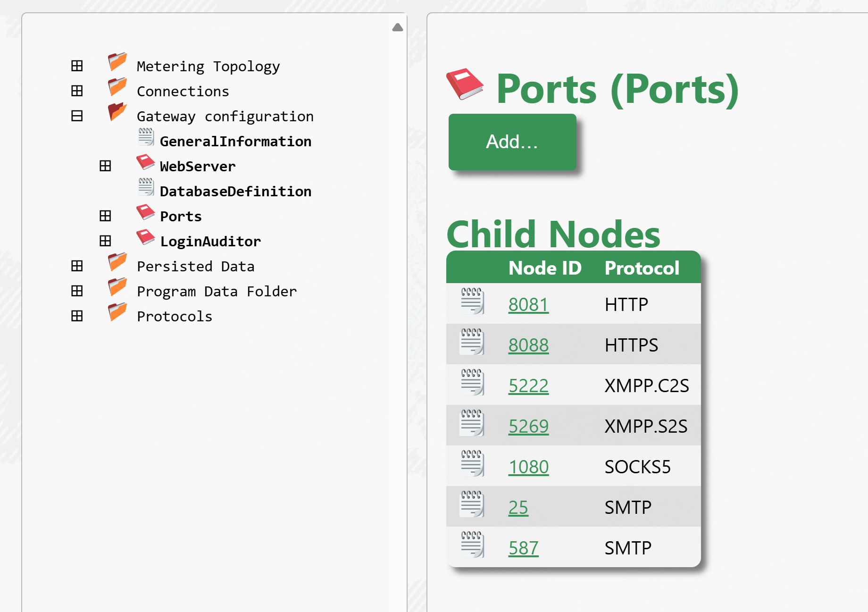Screen dimensions: 868x612
Task: Select Connections in the tree
Action: (x=183, y=91)
